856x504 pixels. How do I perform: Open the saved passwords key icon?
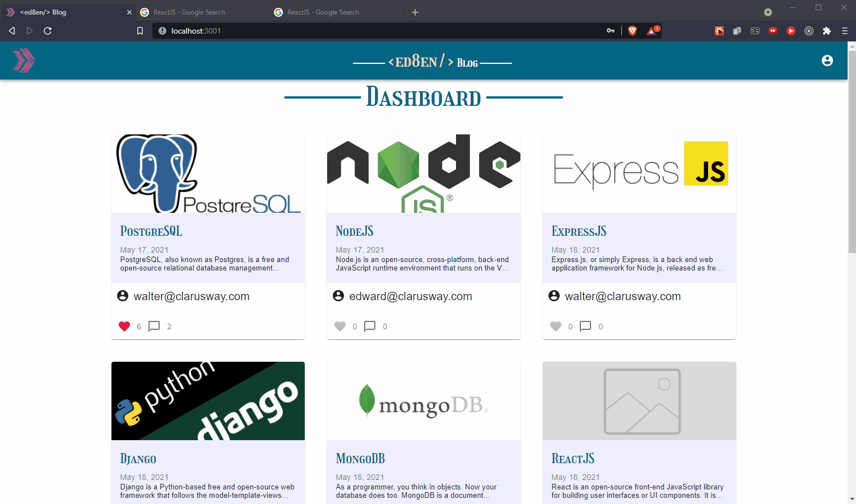point(611,31)
